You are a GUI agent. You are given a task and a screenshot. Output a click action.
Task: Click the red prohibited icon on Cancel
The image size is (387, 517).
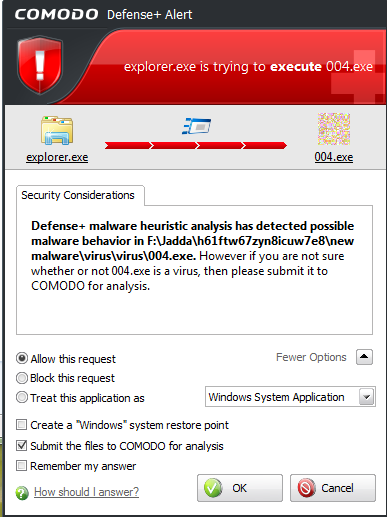coord(306,488)
